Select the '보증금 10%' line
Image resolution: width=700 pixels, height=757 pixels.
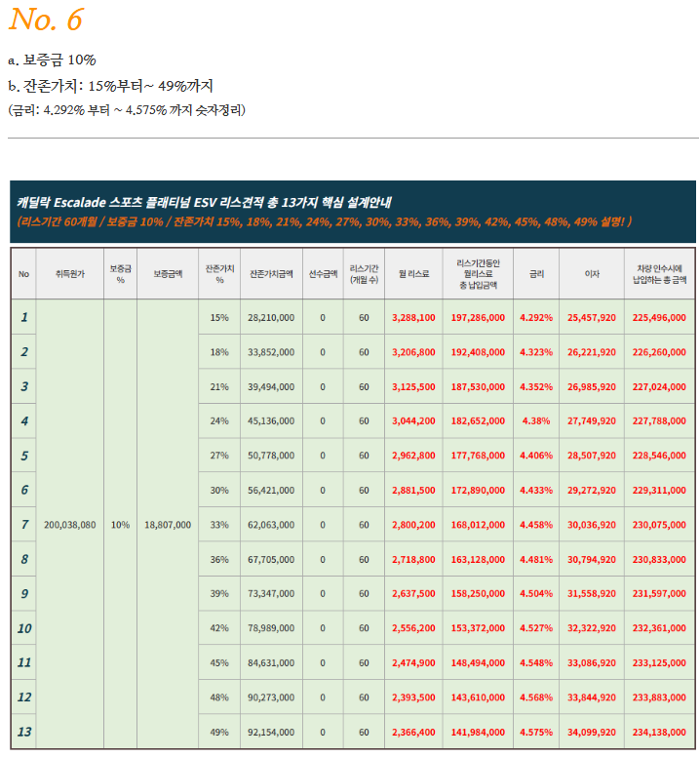coord(52,60)
